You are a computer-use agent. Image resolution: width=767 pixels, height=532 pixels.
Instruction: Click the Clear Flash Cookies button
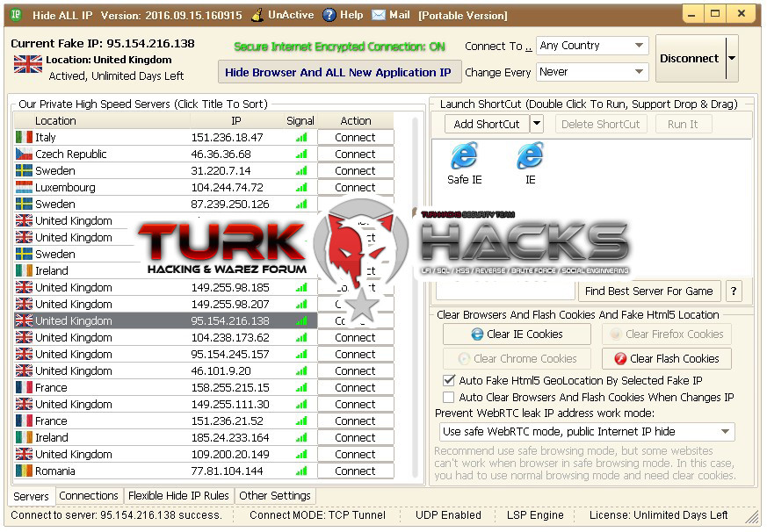(x=667, y=358)
